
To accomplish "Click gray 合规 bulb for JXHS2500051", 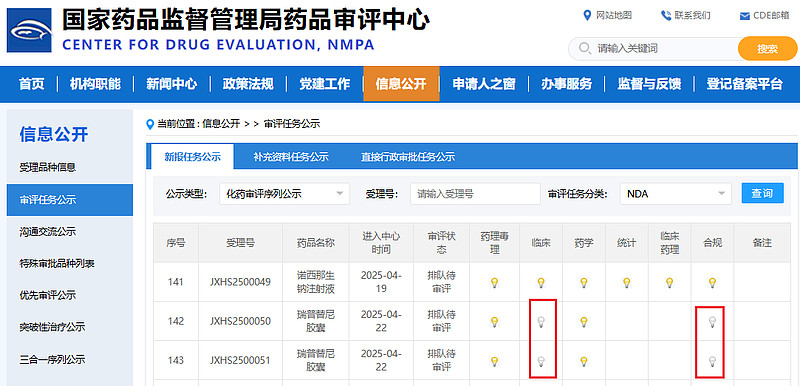I will [712, 361].
